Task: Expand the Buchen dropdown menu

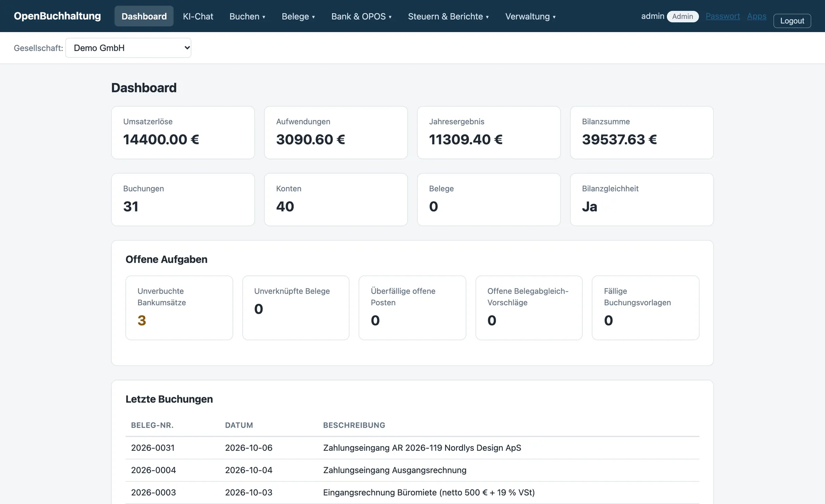Action: pos(247,16)
